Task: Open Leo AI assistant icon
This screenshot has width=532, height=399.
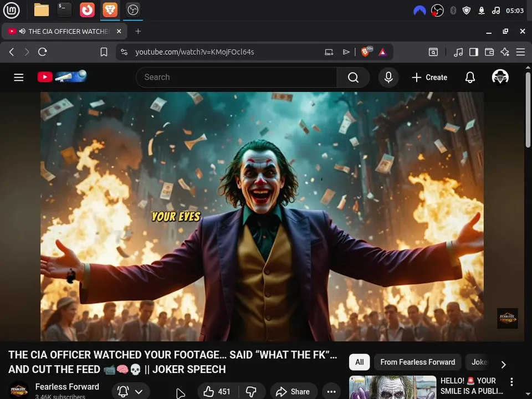Action: point(505,52)
